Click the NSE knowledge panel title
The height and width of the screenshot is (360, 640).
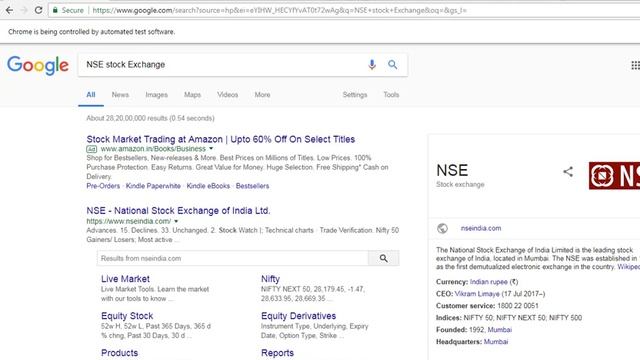click(x=452, y=170)
